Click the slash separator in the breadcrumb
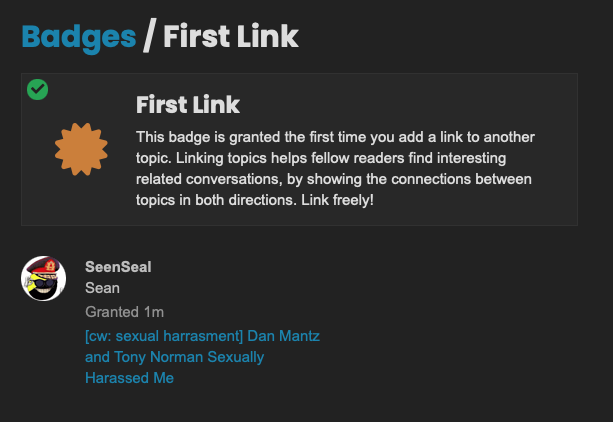 149,36
